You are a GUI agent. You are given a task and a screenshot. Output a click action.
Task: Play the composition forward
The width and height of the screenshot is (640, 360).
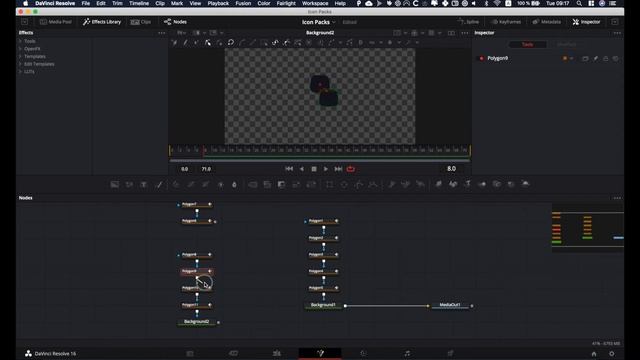coord(326,169)
